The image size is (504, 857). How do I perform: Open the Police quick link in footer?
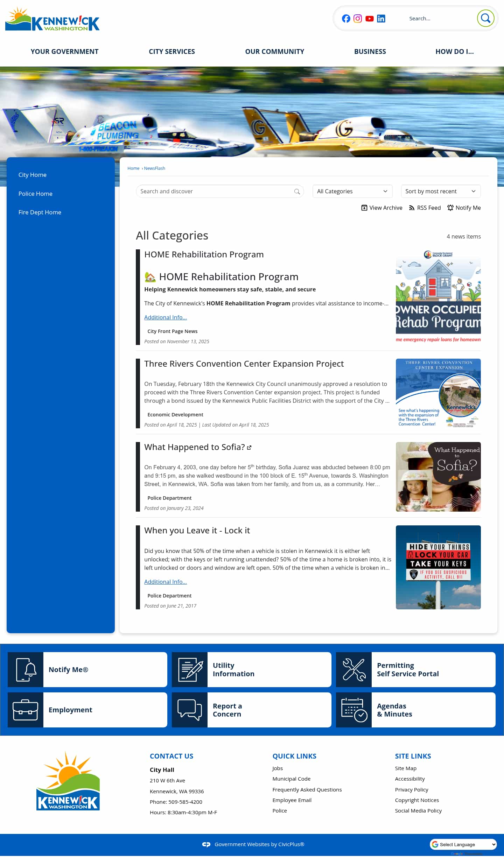pos(279,811)
